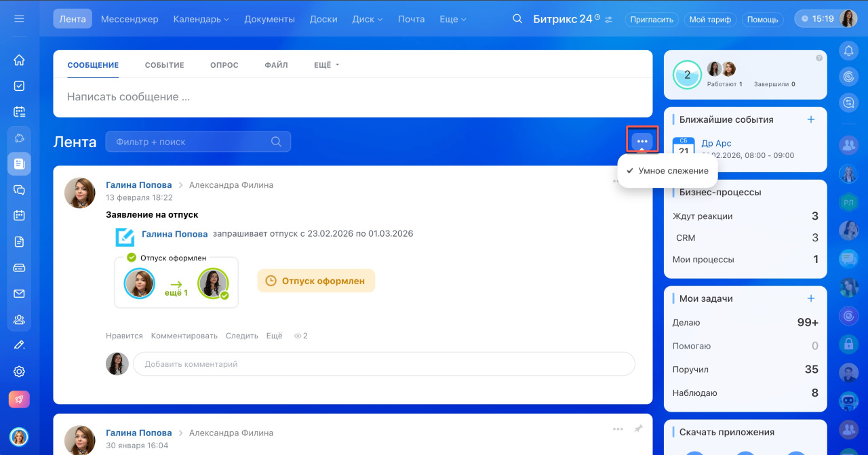
Task: Switch to the Мессенджер tab
Action: click(x=130, y=19)
